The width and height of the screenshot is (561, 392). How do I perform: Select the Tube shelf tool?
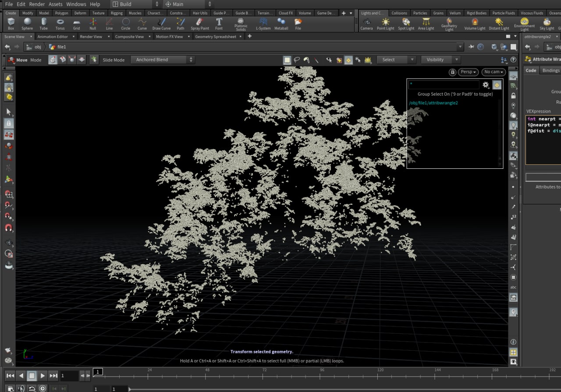click(x=44, y=24)
